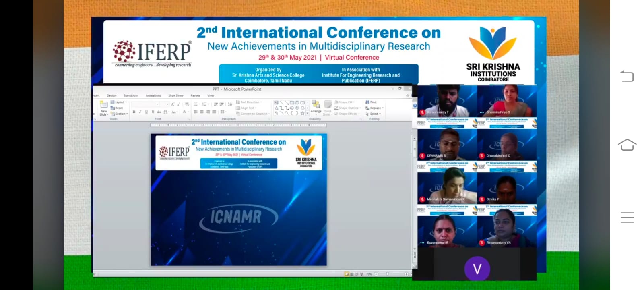Click the Bullets list icon
This screenshot has height=290, width=644.
click(x=196, y=104)
